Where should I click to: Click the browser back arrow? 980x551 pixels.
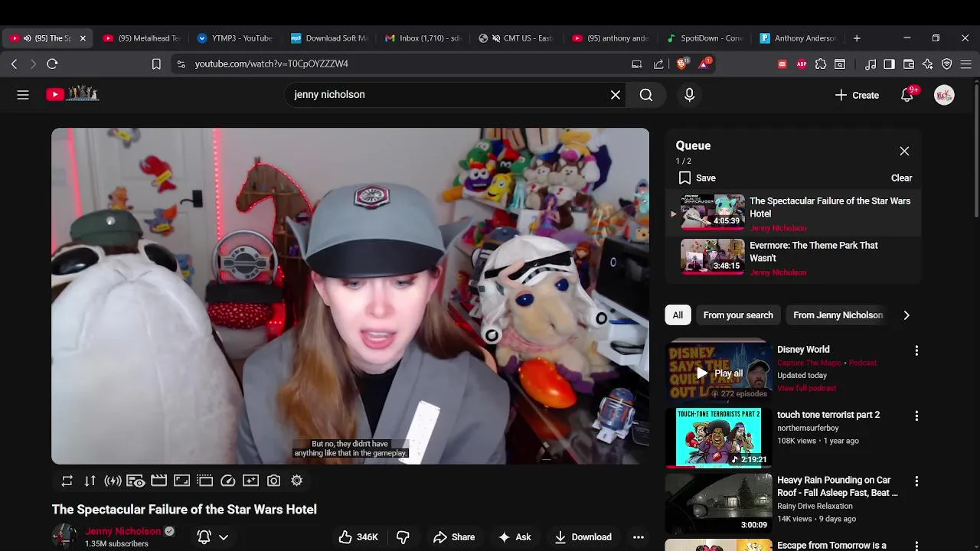tap(14, 64)
